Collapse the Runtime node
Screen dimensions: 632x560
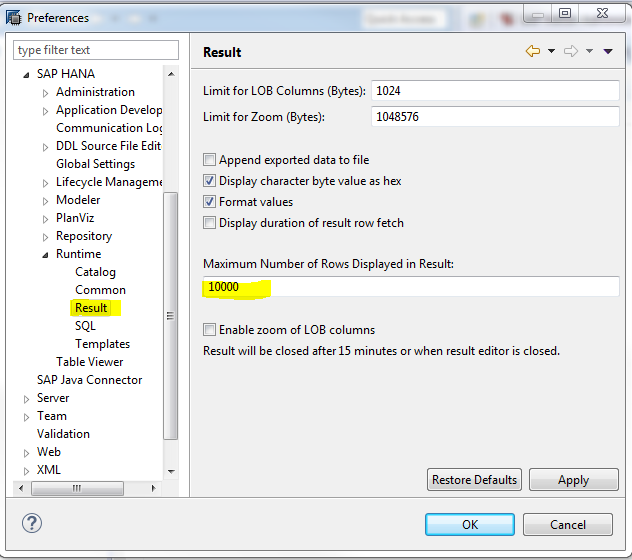click(x=46, y=255)
